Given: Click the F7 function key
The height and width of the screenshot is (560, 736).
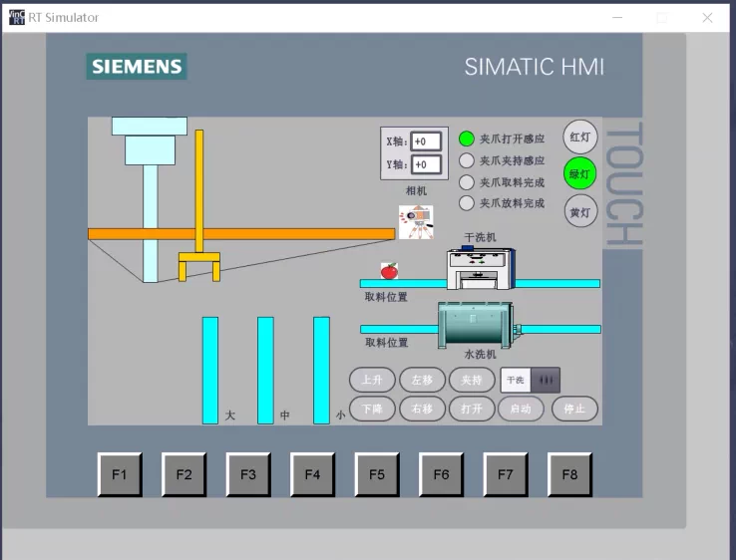Looking at the screenshot, I should [x=506, y=474].
